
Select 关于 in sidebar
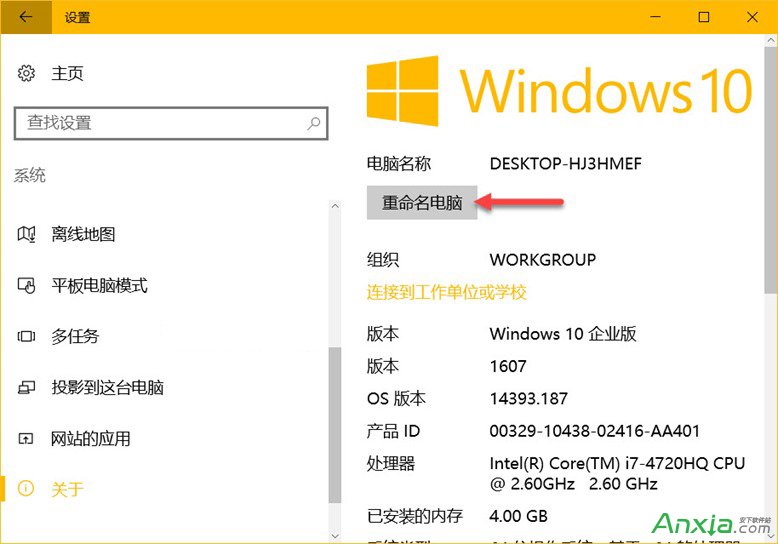pyautogui.click(x=67, y=489)
